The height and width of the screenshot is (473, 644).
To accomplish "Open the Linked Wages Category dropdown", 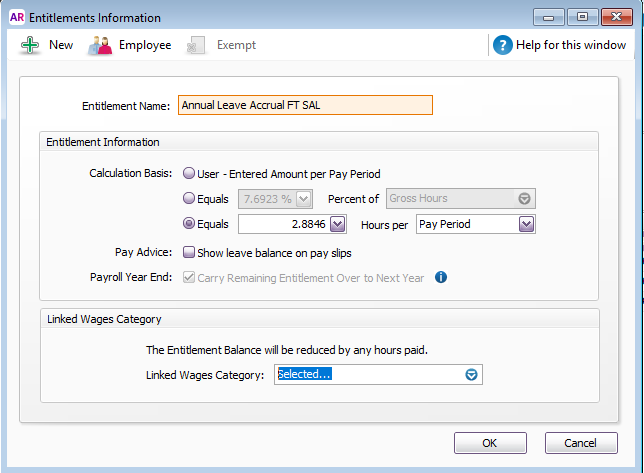I will pos(473,375).
